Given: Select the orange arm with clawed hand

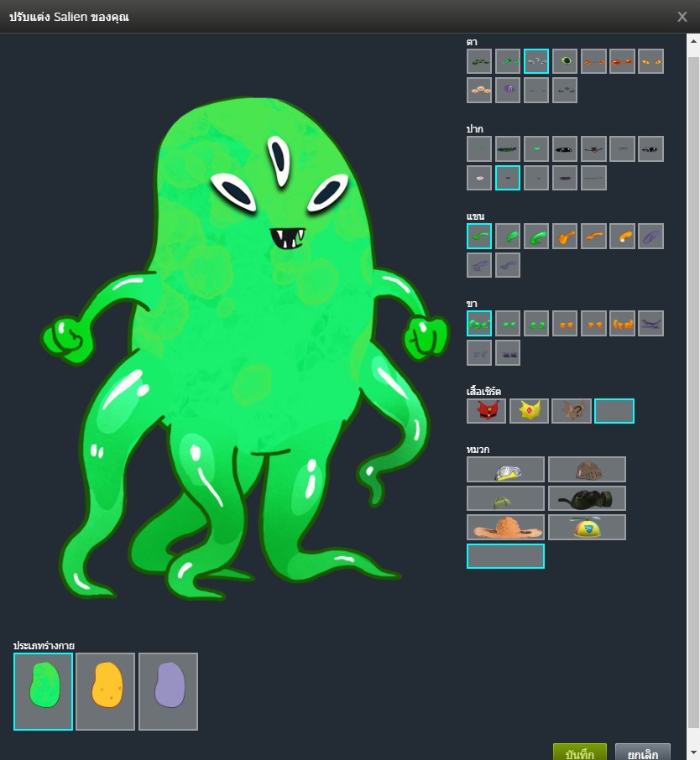Looking at the screenshot, I should click(565, 236).
